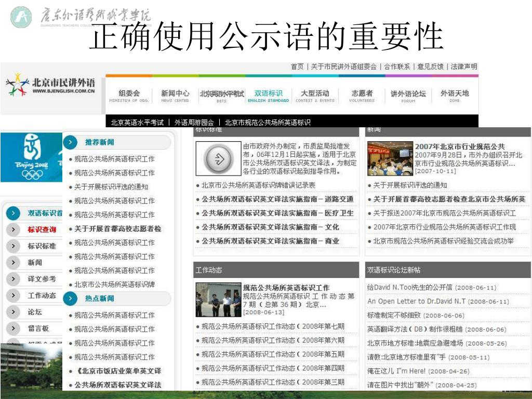
Task: Click the round arrow icon in the standards panel
Action: [219, 158]
